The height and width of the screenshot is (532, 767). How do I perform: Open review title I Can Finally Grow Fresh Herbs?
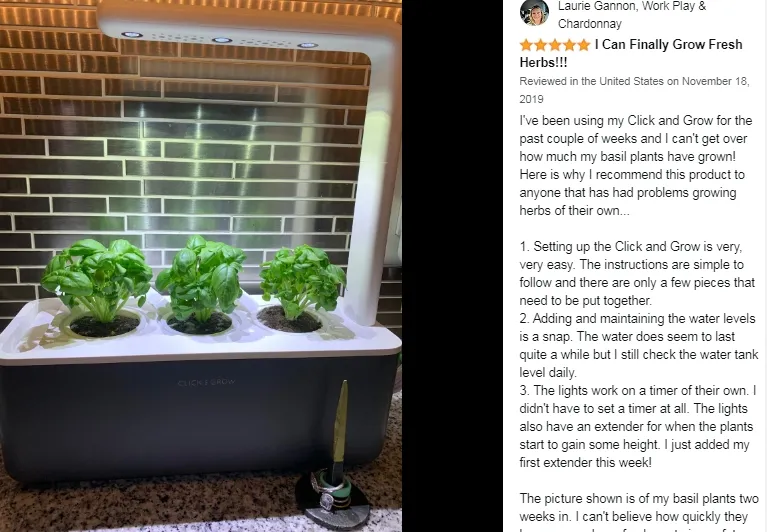tap(631, 53)
